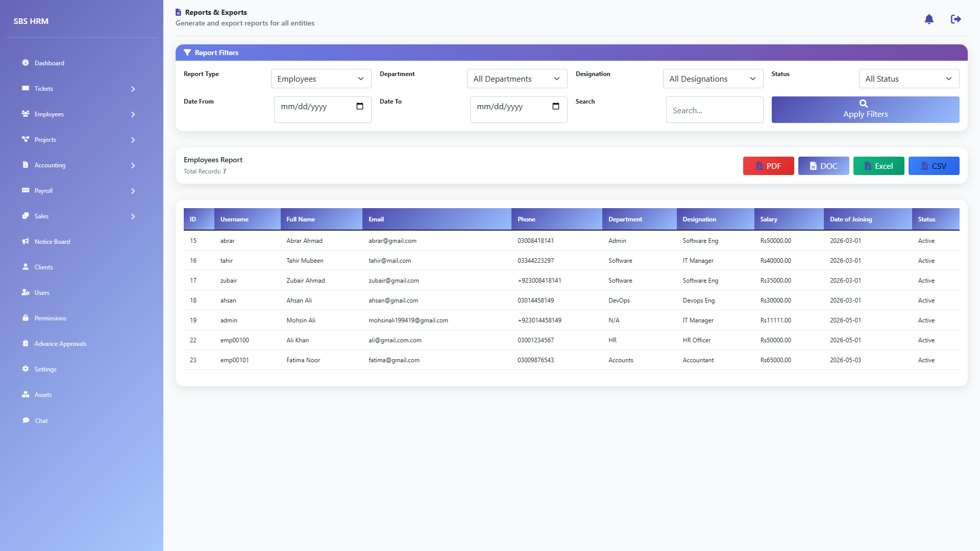Click the Reports & Exports page icon
The width and height of the screenshot is (980, 551).
pos(178,12)
